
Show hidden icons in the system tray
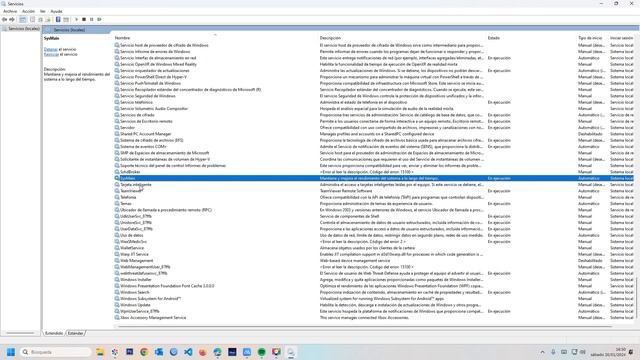coord(542,352)
